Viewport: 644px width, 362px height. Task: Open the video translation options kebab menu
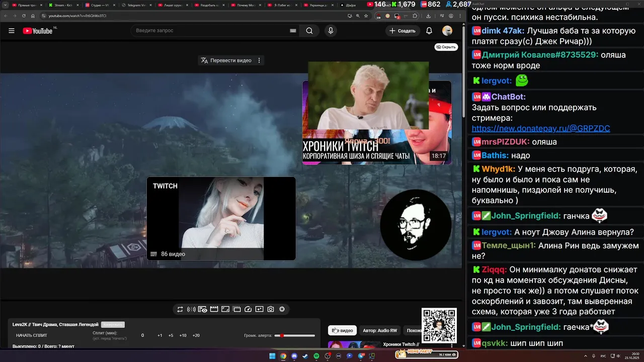click(259, 60)
